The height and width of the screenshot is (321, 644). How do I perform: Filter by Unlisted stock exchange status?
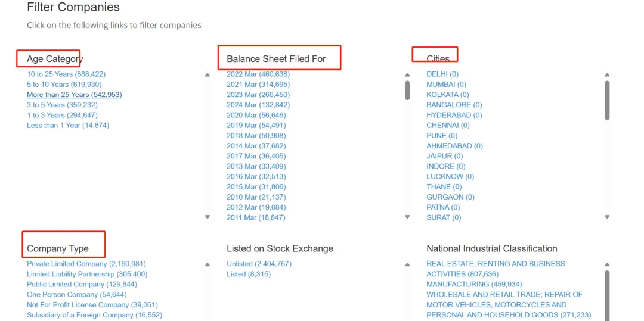[259, 264]
